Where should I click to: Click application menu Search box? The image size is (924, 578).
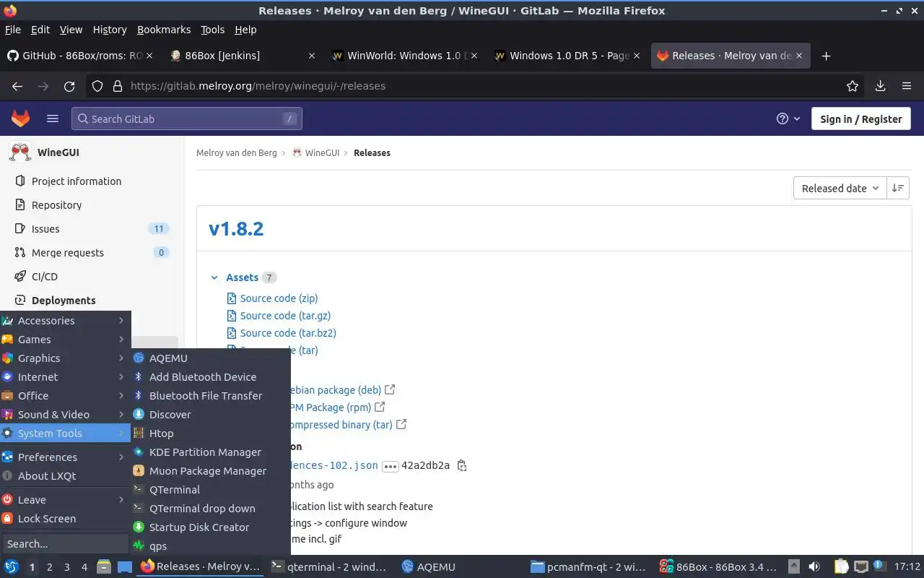tap(65, 544)
